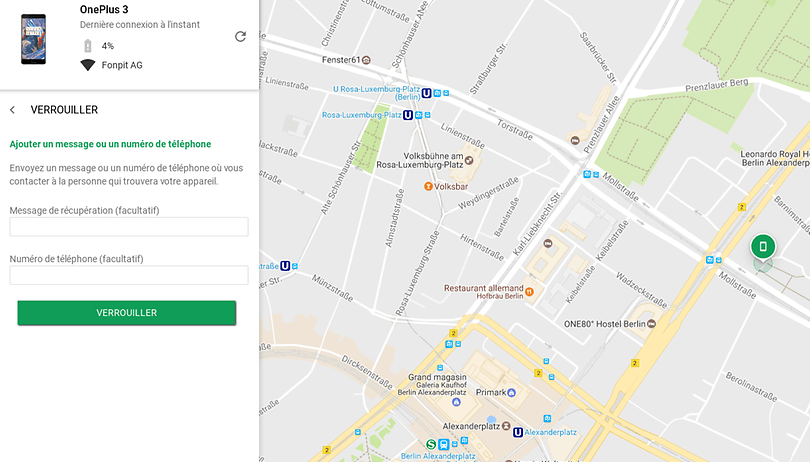Click the Dircksenstraße street label
Viewport: 810px width, 462px height.
(x=367, y=372)
